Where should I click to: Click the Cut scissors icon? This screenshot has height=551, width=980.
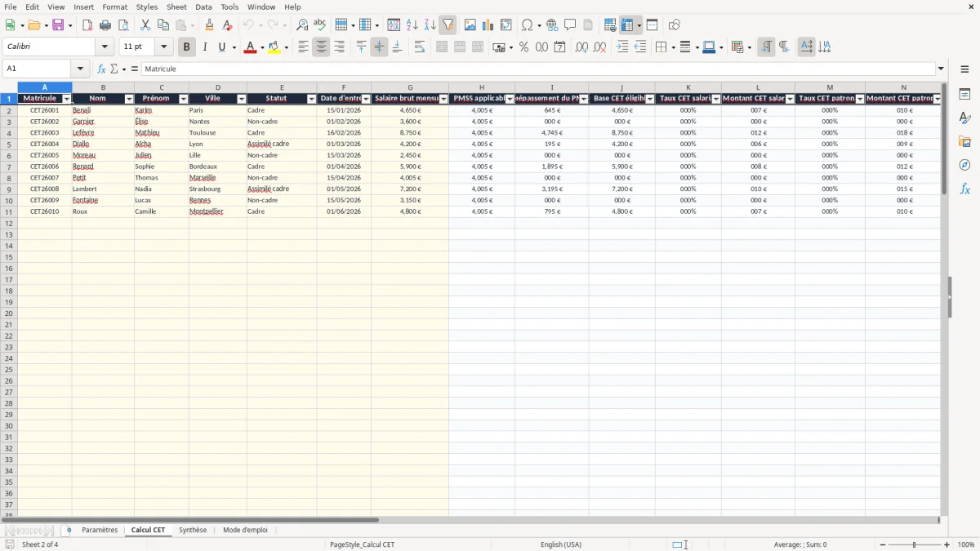[x=145, y=25]
